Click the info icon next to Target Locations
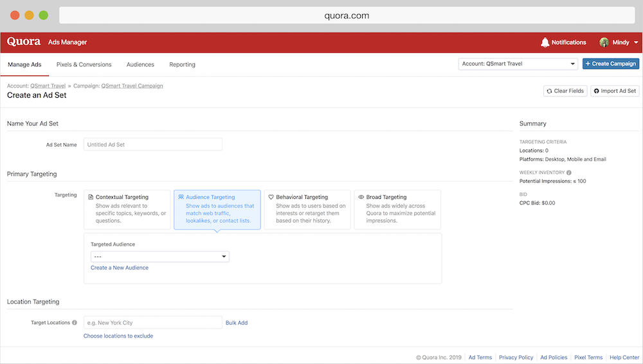Viewport: 643px width, 364px height. point(75,323)
